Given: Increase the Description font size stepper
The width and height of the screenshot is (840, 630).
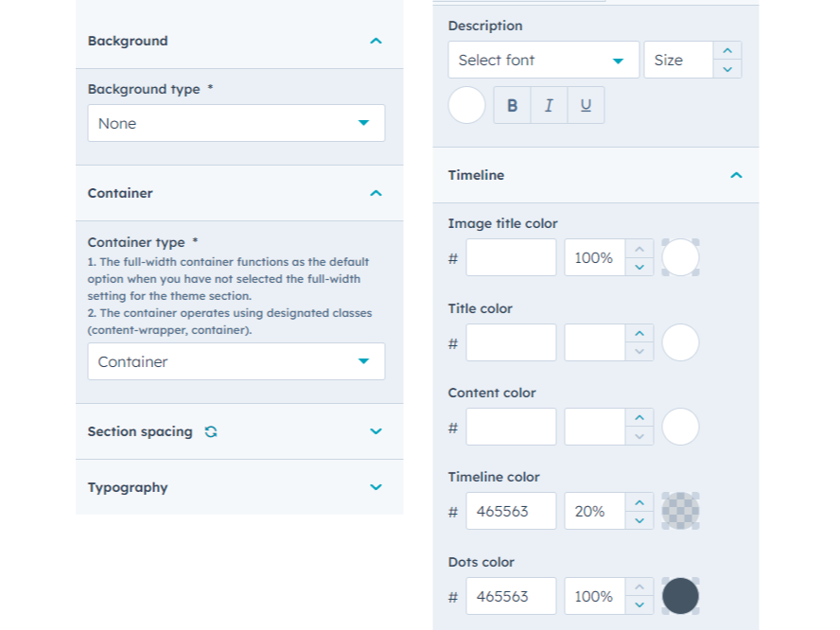Looking at the screenshot, I should [726, 51].
